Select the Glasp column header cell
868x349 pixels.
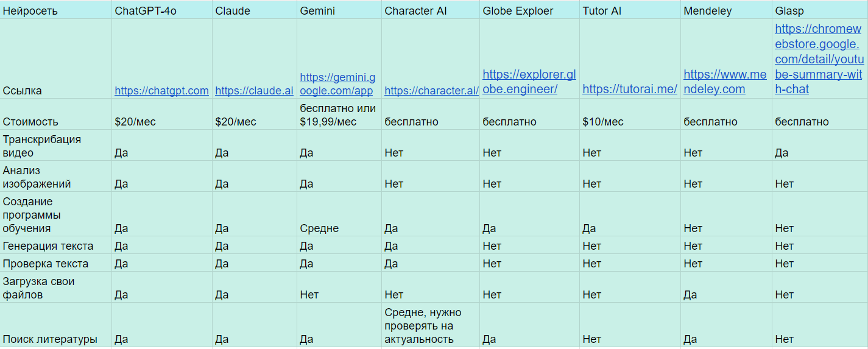820,10
